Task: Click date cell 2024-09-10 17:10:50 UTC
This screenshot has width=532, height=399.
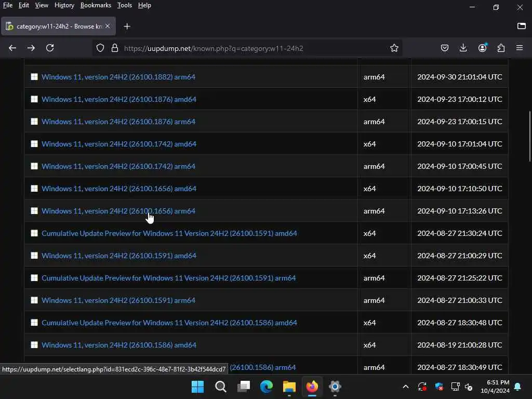Action: click(460, 189)
